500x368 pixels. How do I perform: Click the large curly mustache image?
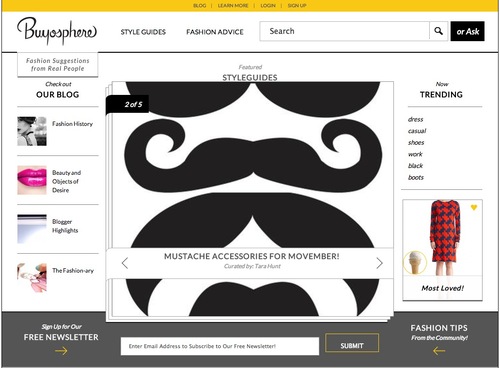253,157
